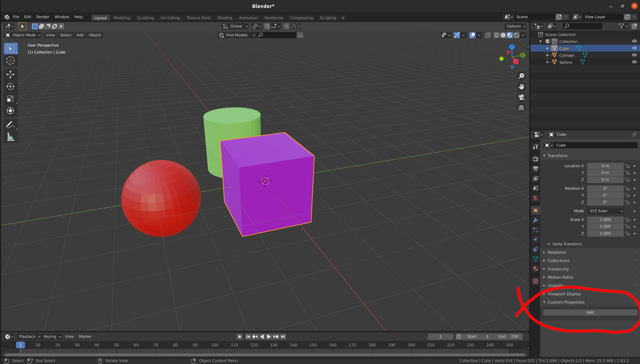The height and width of the screenshot is (364, 640).
Task: Toggle auto keying record button
Action: tap(239, 336)
